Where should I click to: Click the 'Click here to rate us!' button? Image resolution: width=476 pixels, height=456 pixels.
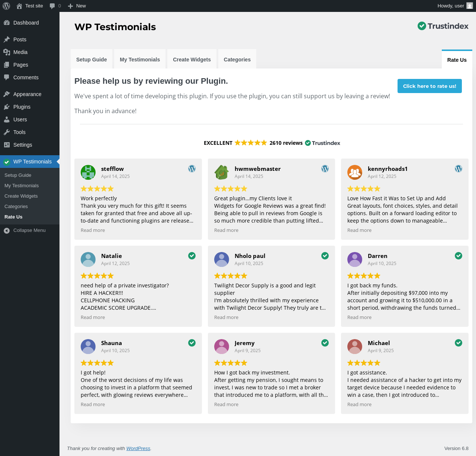(x=430, y=86)
